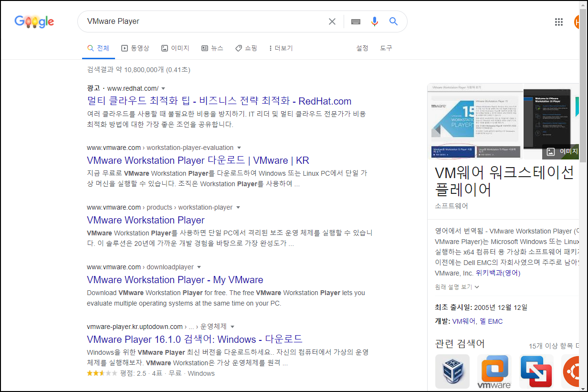Expand the arrow next to the redhat.com ad
This screenshot has height=392, width=588.
point(163,88)
